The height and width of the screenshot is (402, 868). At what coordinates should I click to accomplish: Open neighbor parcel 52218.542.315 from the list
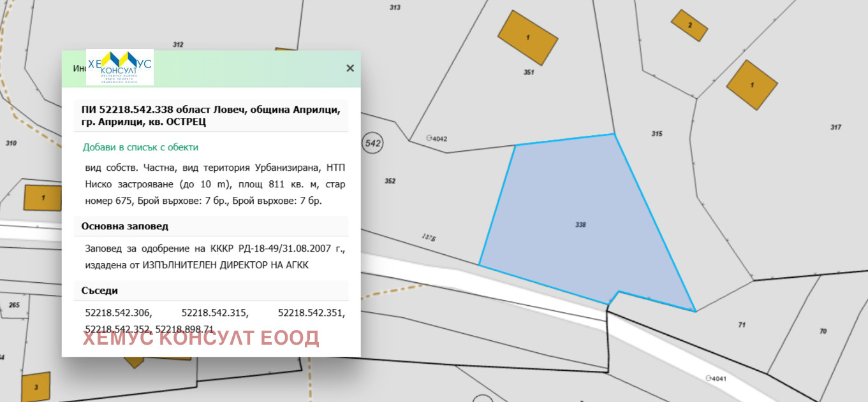215,313
